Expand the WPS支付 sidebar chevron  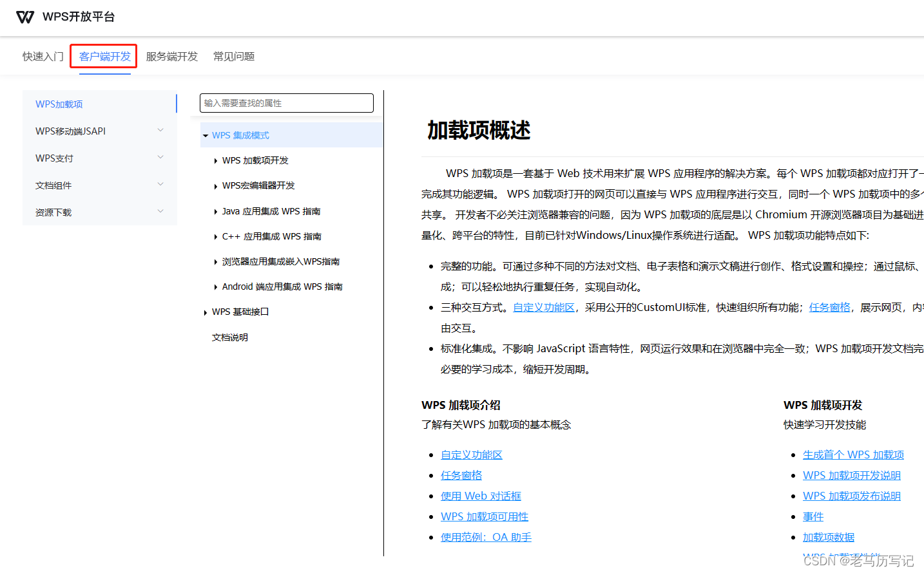160,157
